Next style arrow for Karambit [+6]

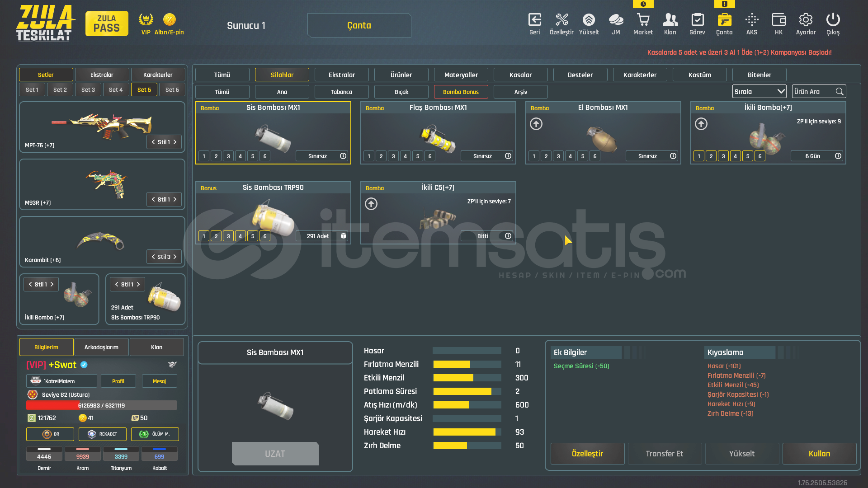[175, 257]
